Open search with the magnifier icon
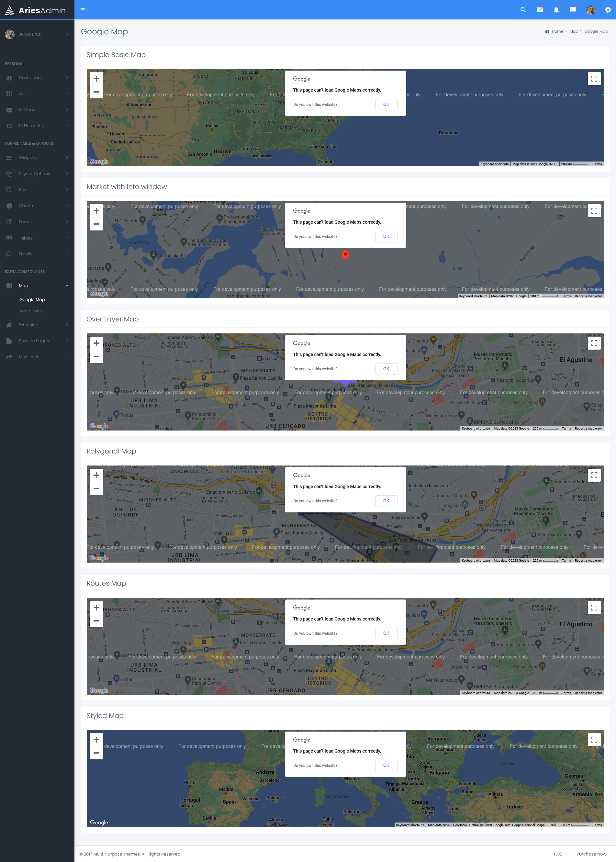616x862 pixels. 523,10
